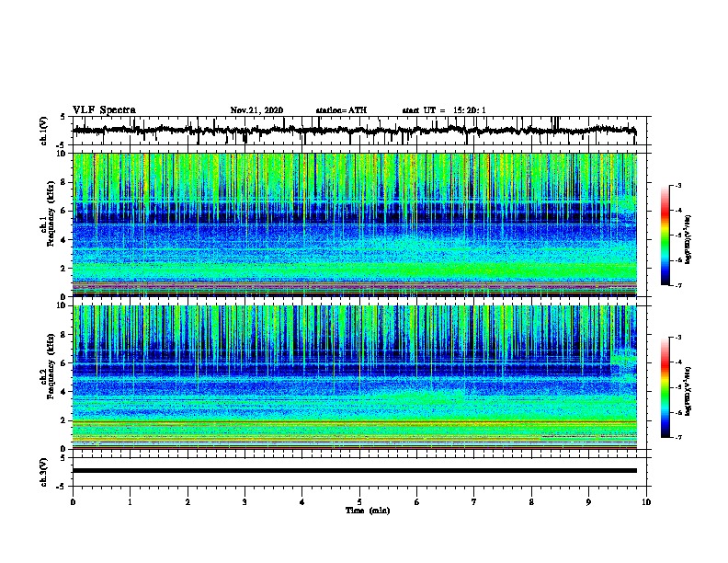Click the ch.2 "Frequency (kHz)" axis label

pos(51,366)
